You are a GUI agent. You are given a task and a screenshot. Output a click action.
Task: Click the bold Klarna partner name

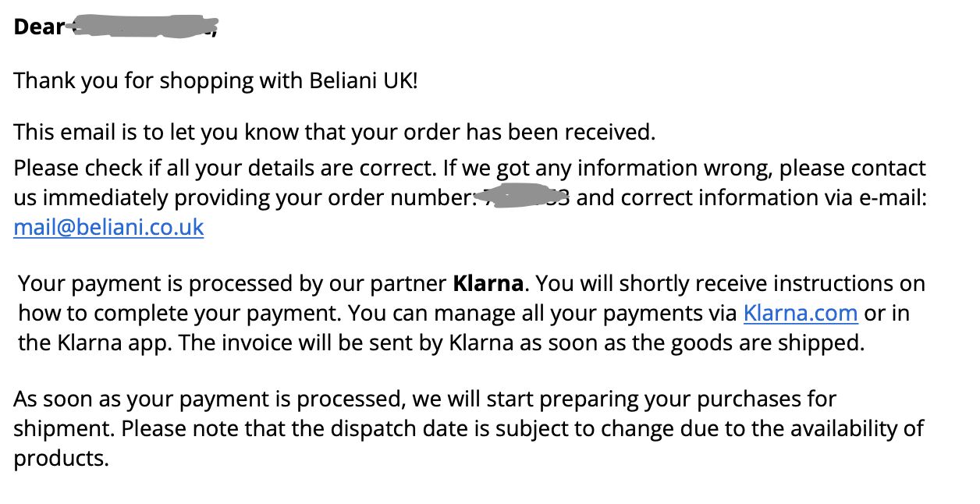tap(488, 283)
